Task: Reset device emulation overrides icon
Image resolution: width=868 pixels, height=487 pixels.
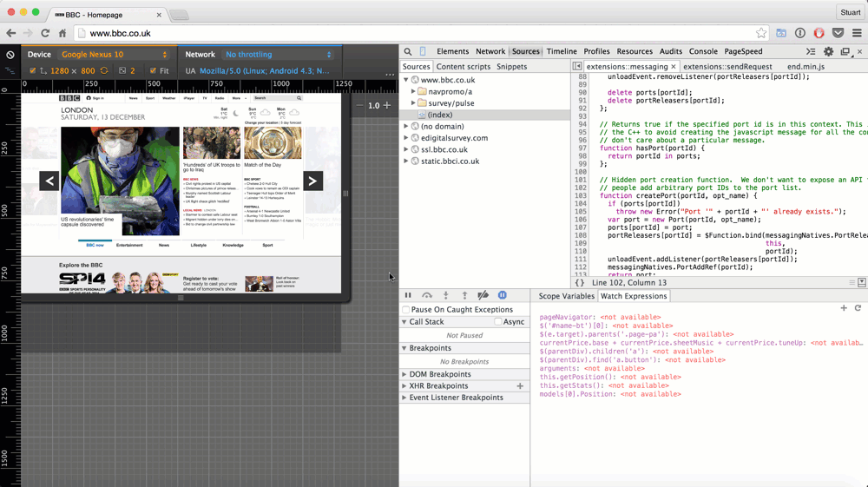Action: [x=10, y=55]
